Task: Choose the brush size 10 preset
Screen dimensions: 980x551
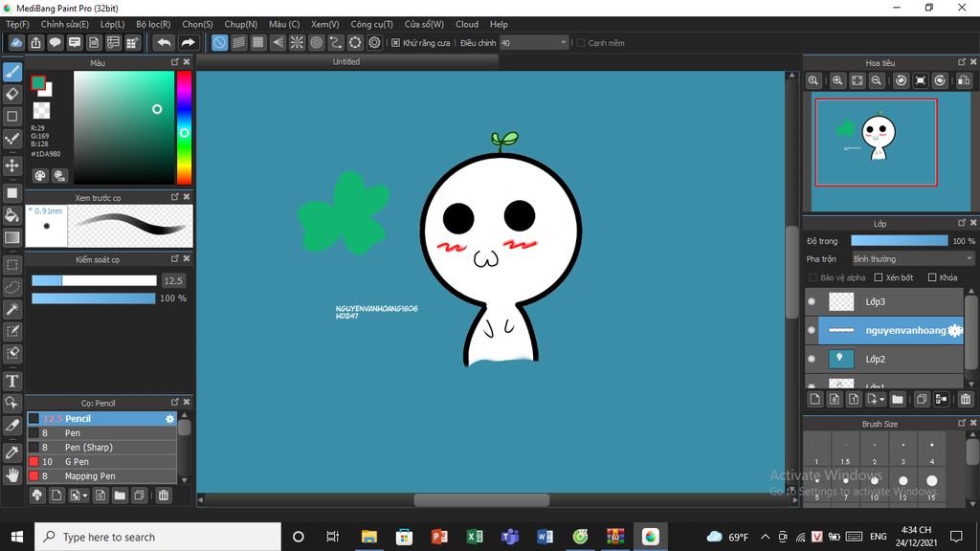Action: point(874,485)
